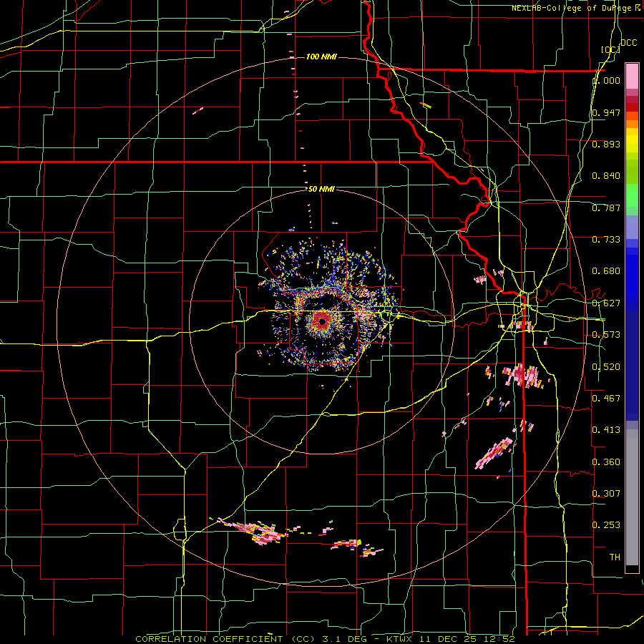Click the 0.680 legend value
Screen dimensions: 644x644
(606, 271)
